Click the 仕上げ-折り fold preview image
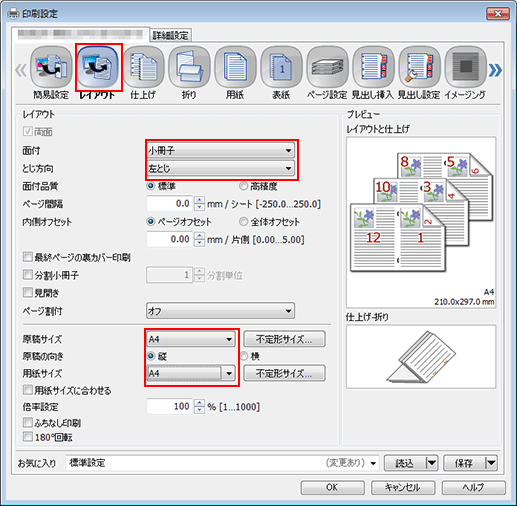Image resolution: width=517 pixels, height=506 pixels. (421, 357)
